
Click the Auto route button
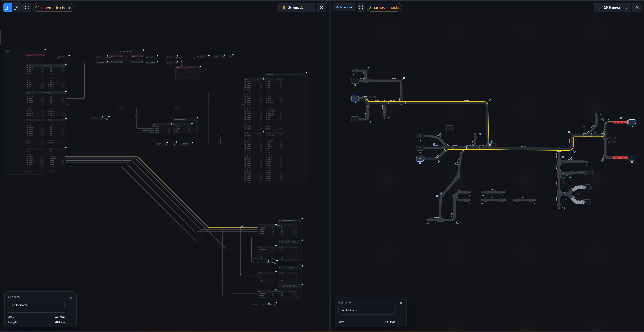coord(344,7)
